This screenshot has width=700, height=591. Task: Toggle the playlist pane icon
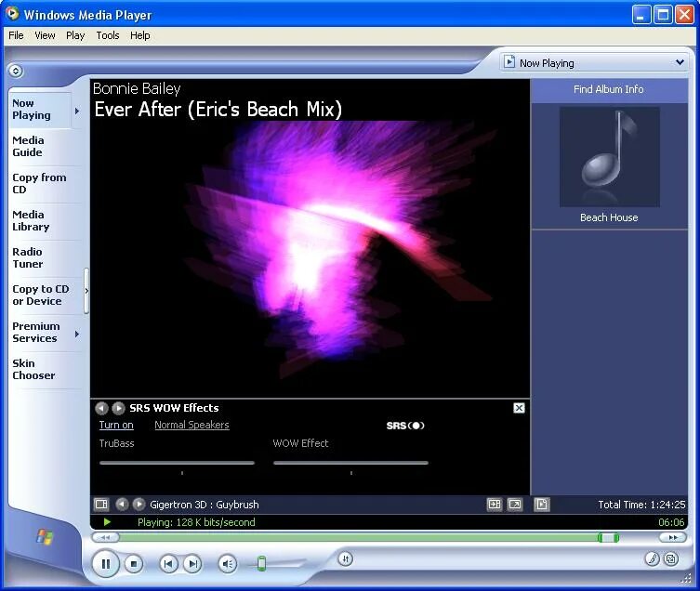542,505
